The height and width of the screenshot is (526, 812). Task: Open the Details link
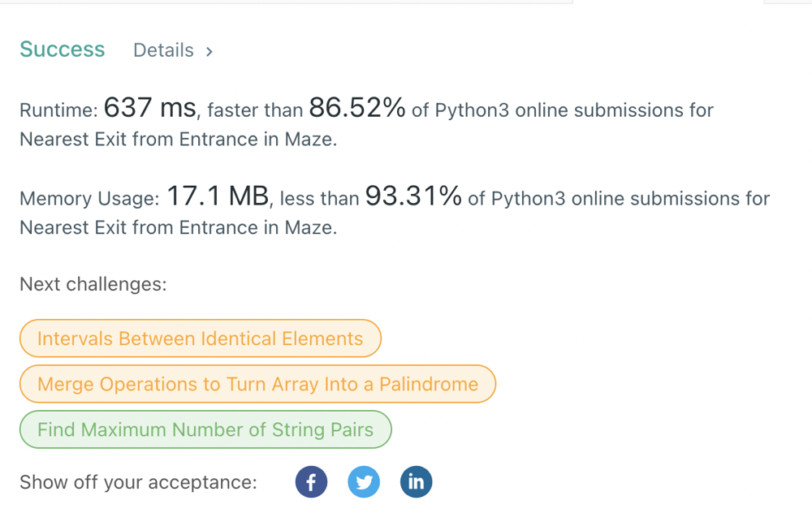pyautogui.click(x=163, y=50)
